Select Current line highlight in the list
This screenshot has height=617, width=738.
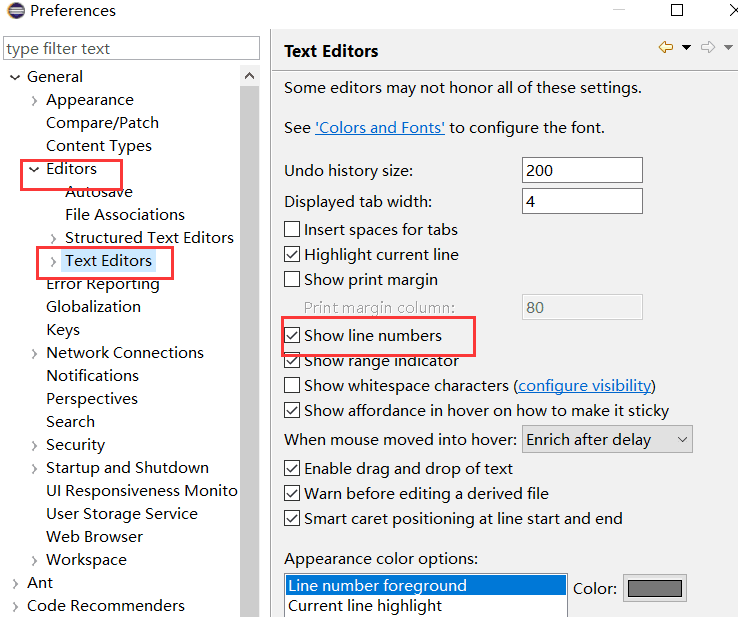365,606
